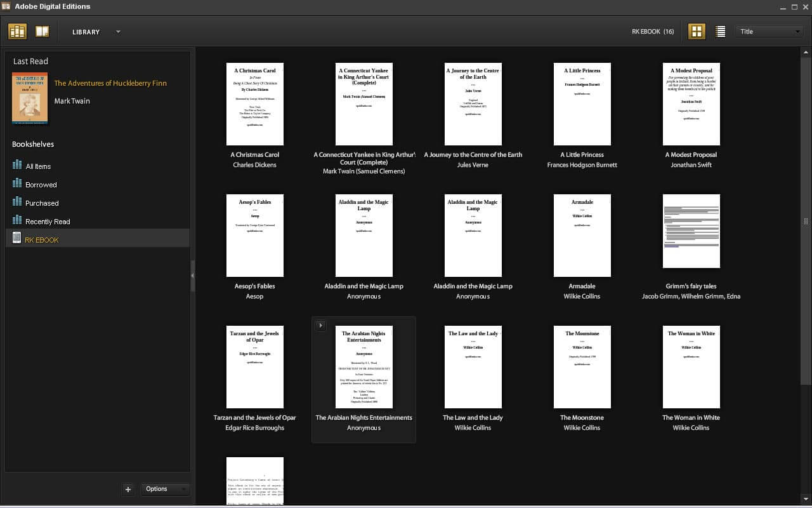
Task: Click All Items bookshelf icon
Action: [17, 164]
